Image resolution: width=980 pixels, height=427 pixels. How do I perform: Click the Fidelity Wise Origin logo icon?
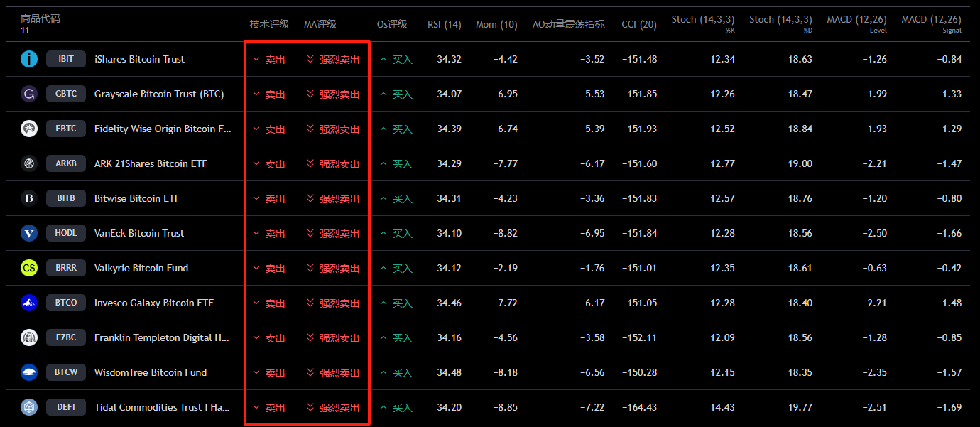(29, 129)
